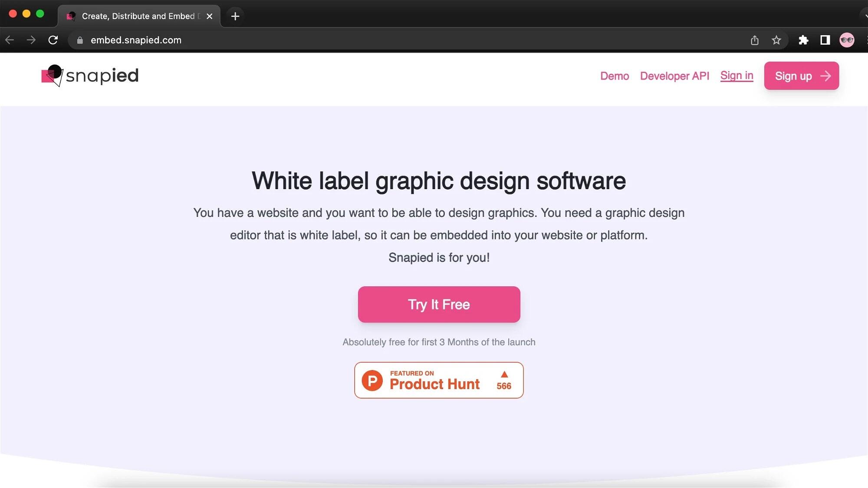Go forward with the browser forward arrow
Image resolution: width=868 pixels, height=488 pixels.
tap(31, 40)
